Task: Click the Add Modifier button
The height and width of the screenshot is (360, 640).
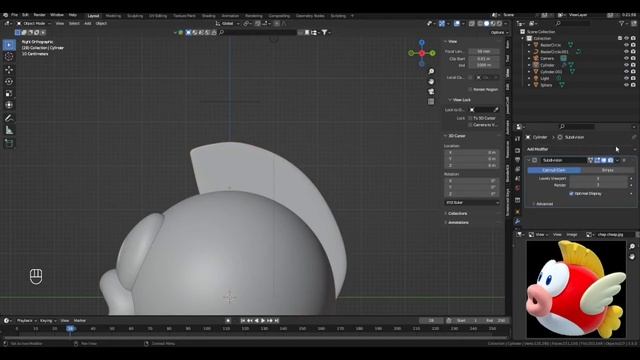Action: click(x=580, y=149)
